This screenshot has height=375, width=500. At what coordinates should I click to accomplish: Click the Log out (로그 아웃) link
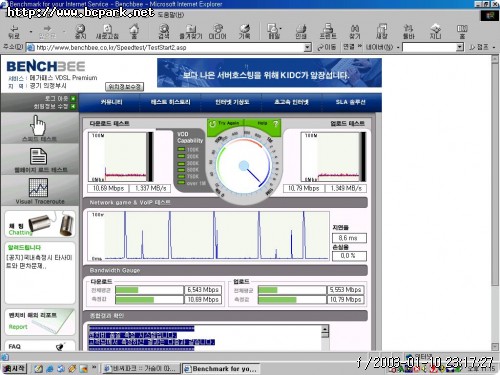59,98
